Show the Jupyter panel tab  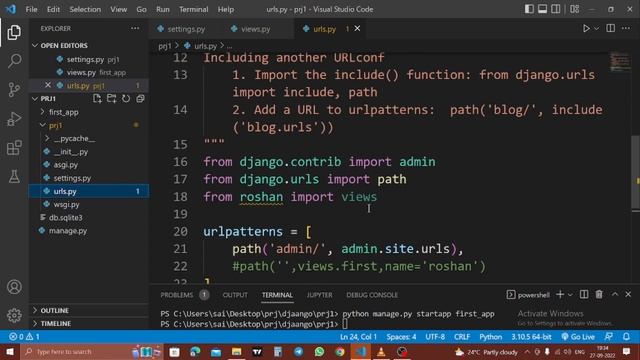(x=319, y=295)
